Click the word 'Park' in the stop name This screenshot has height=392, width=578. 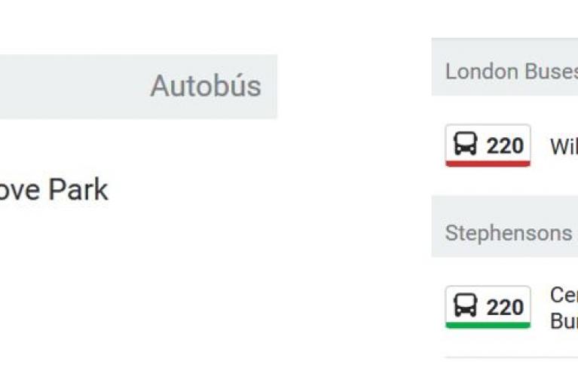pos(78,189)
